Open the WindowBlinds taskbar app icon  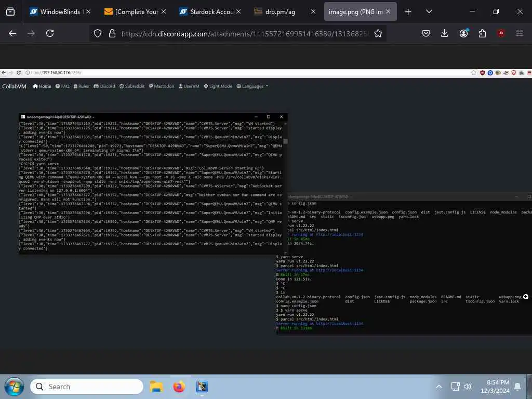[202, 387]
